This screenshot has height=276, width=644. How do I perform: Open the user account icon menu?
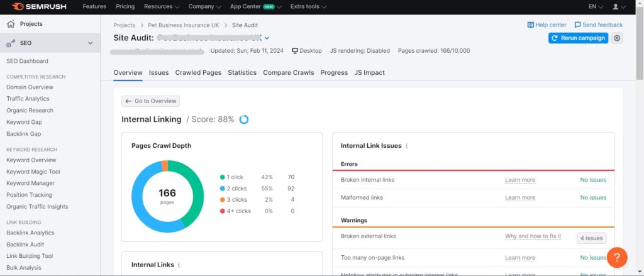(619, 6)
